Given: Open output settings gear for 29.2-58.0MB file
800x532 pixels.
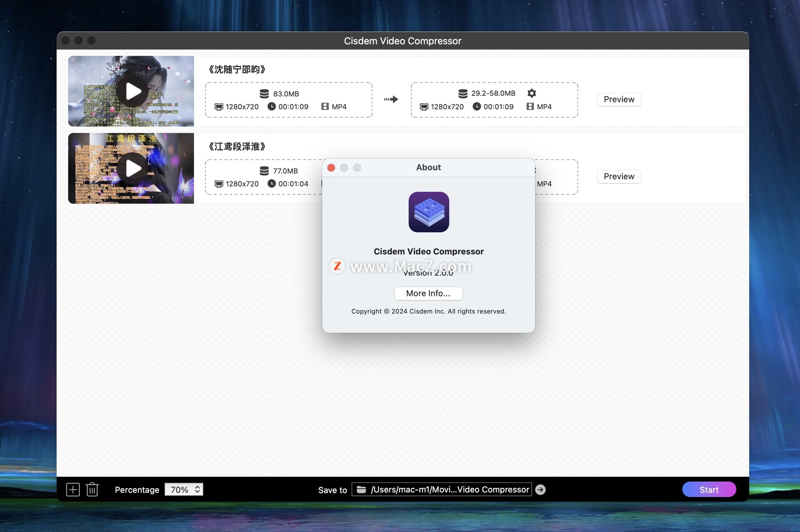Looking at the screenshot, I should pos(532,93).
